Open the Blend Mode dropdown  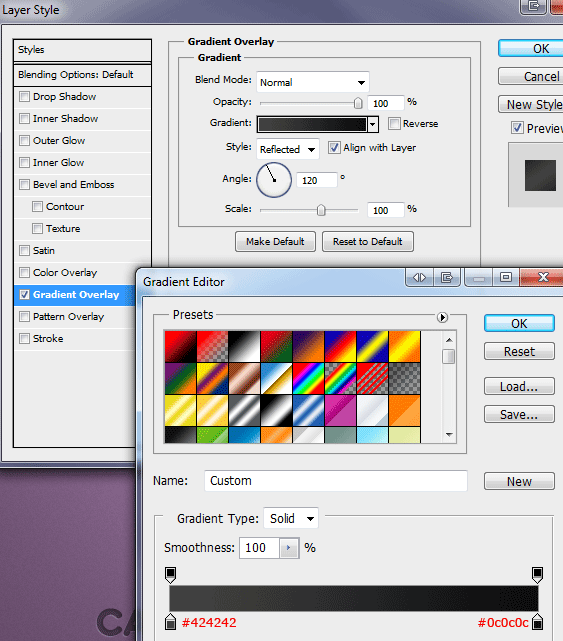point(313,82)
